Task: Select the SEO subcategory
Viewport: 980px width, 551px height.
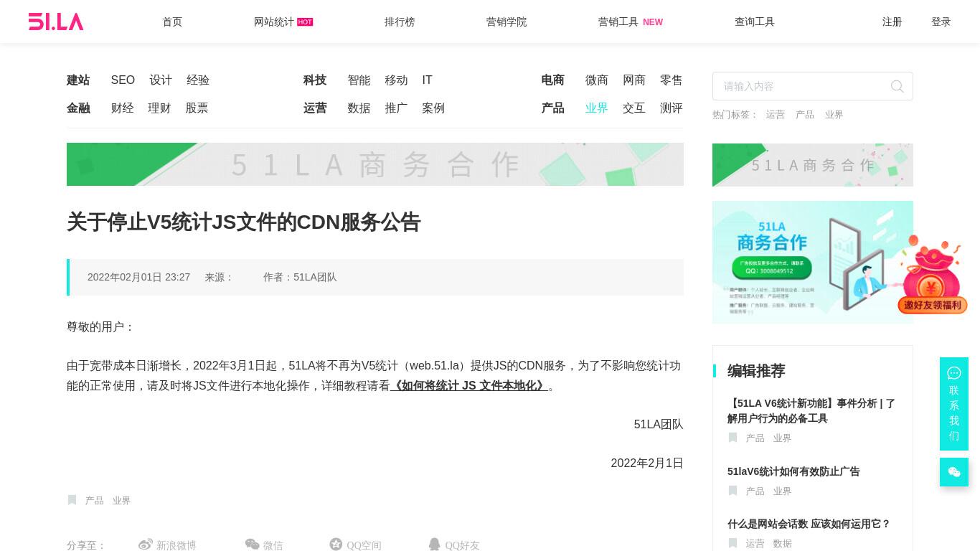Action: pos(123,80)
